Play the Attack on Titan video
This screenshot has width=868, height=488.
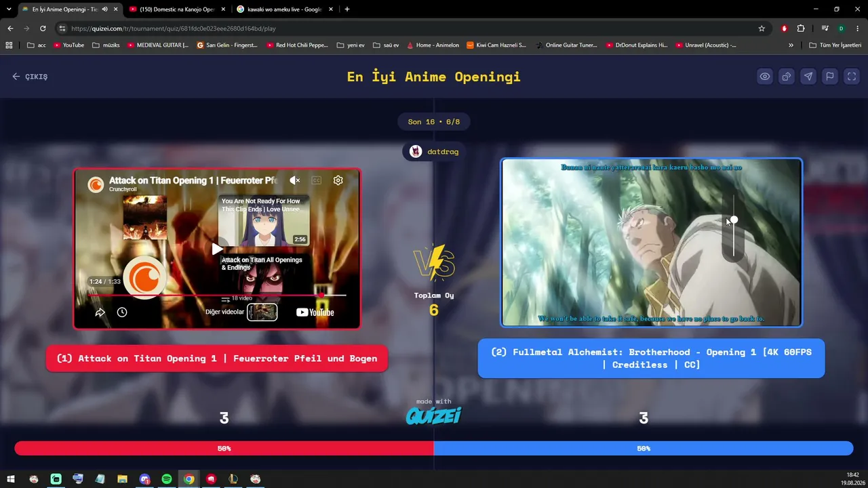(217, 249)
